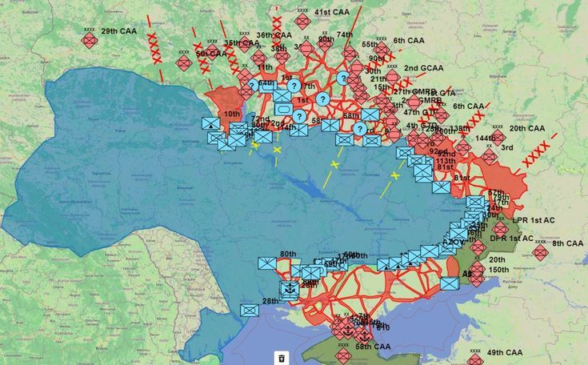Click the trash delete icon
The width and height of the screenshot is (588, 365).
pyautogui.click(x=282, y=358)
